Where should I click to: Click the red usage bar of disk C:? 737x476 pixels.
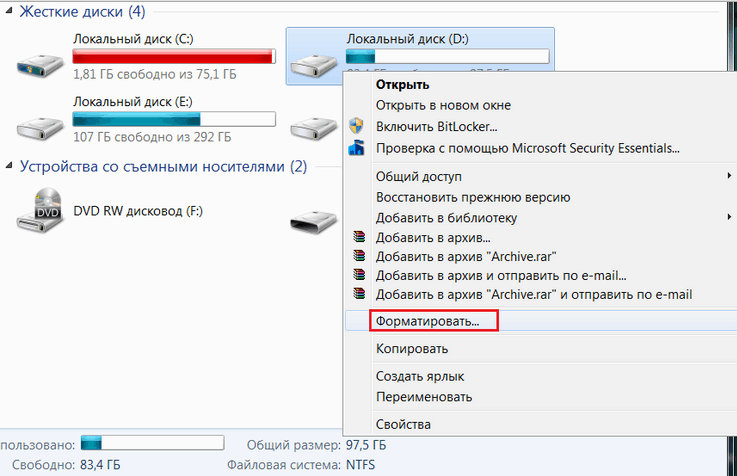174,56
